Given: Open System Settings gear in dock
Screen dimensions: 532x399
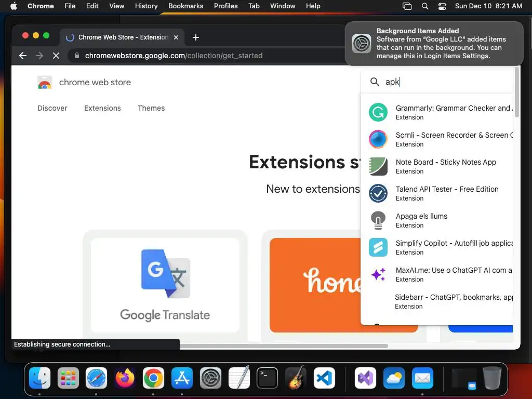Looking at the screenshot, I should click(x=210, y=378).
